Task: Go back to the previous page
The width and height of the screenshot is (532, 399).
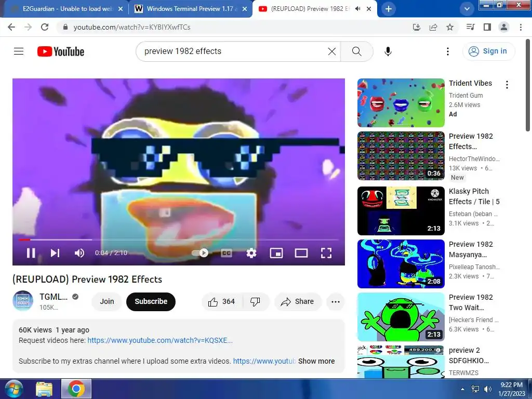Action: pos(11,27)
